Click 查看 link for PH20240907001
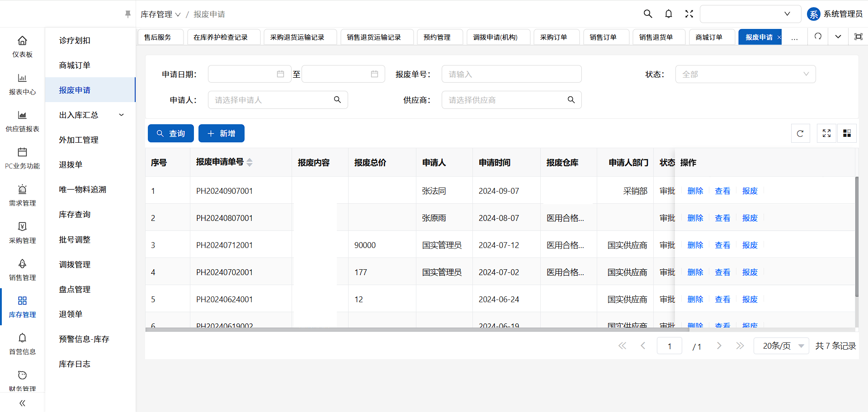The width and height of the screenshot is (868, 412). click(722, 191)
